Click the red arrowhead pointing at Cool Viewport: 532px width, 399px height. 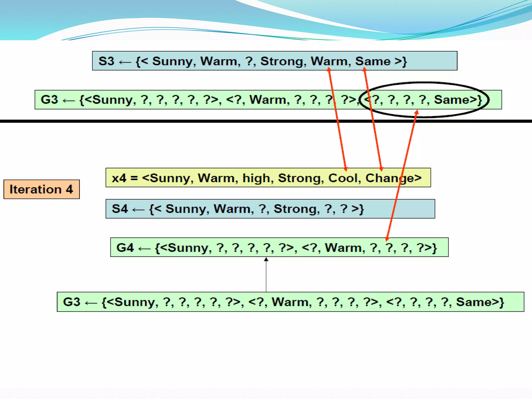pos(345,169)
